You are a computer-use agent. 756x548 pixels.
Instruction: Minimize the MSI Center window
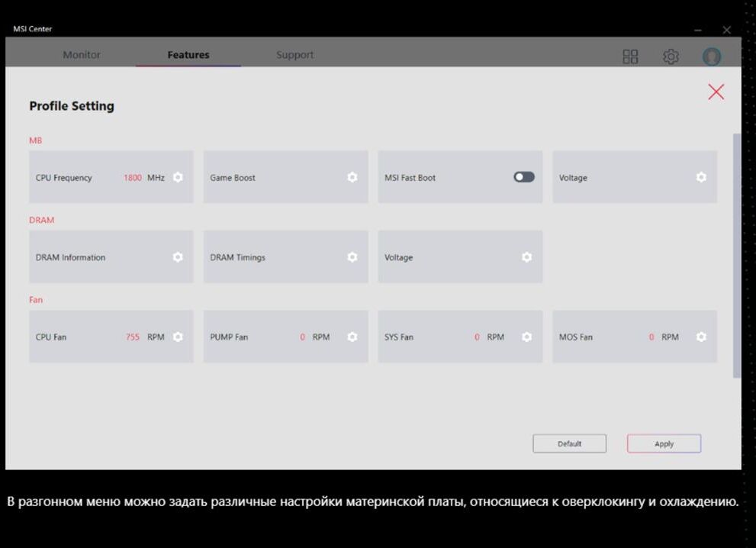pyautogui.click(x=698, y=31)
